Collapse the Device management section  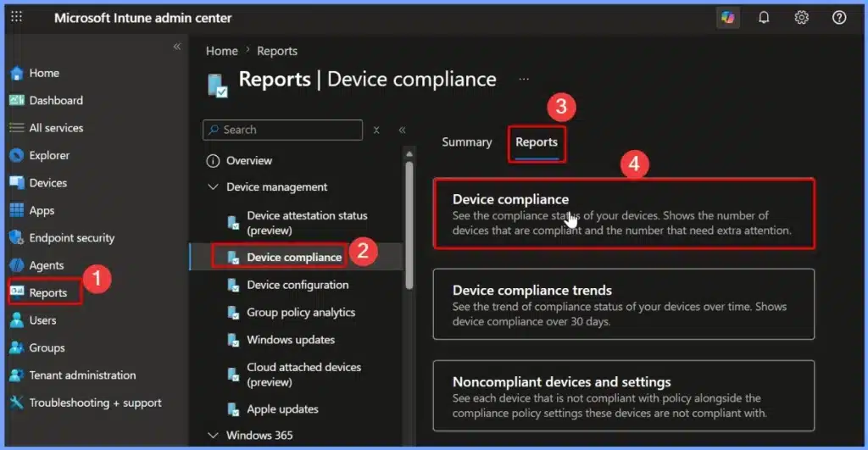pyautogui.click(x=213, y=187)
